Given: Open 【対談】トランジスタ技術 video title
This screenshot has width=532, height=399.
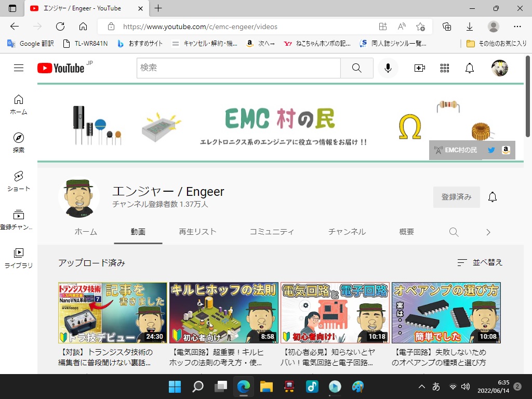Looking at the screenshot, I should 105,357.
